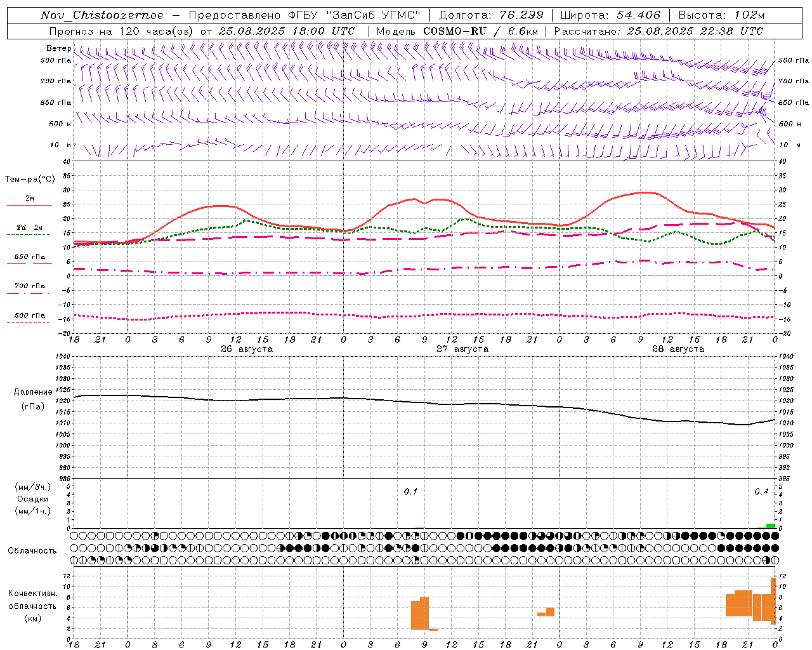The height and width of the screenshot is (650, 812).
Task: Click the green precipitation bar near 0.4
Action: click(x=770, y=526)
